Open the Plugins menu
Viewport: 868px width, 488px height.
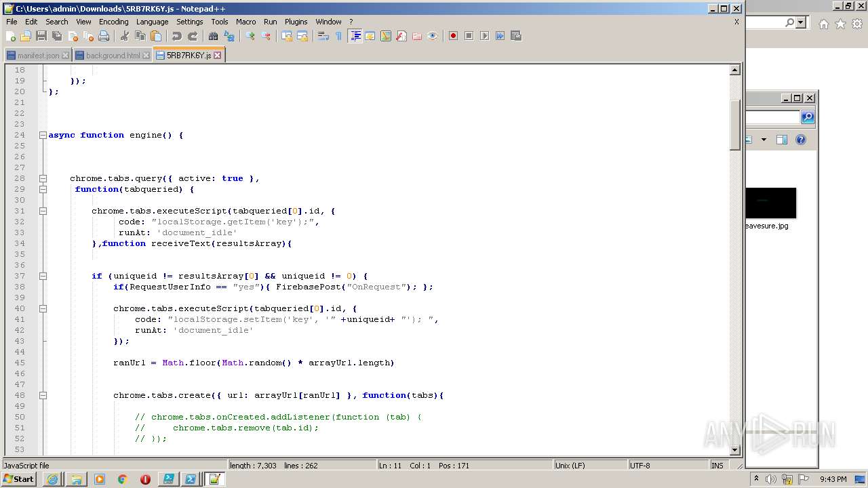click(x=296, y=22)
